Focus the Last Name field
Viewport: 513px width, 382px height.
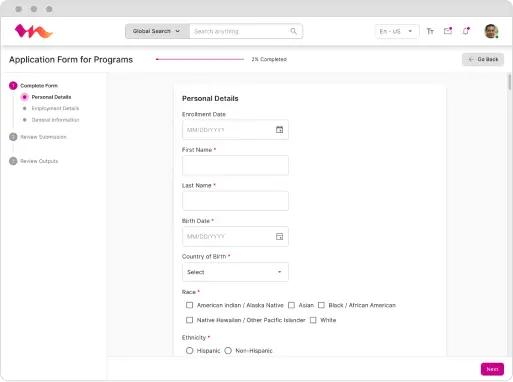(x=235, y=201)
